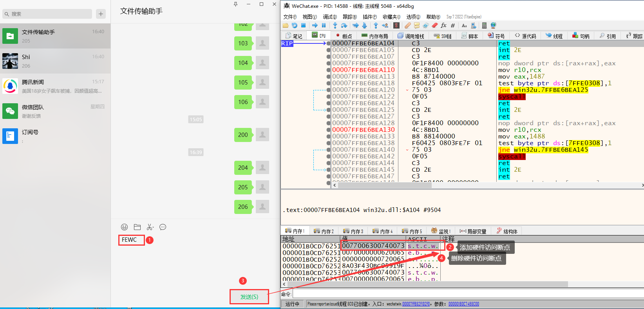Switch to the 断点 tab
This screenshot has width=644, height=309.
[x=344, y=36]
